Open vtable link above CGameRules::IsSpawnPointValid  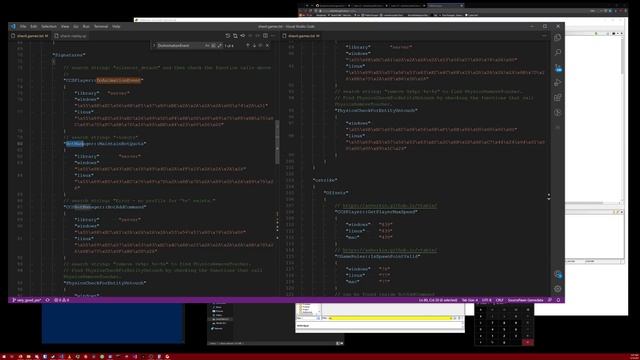pyautogui.click(x=390, y=250)
